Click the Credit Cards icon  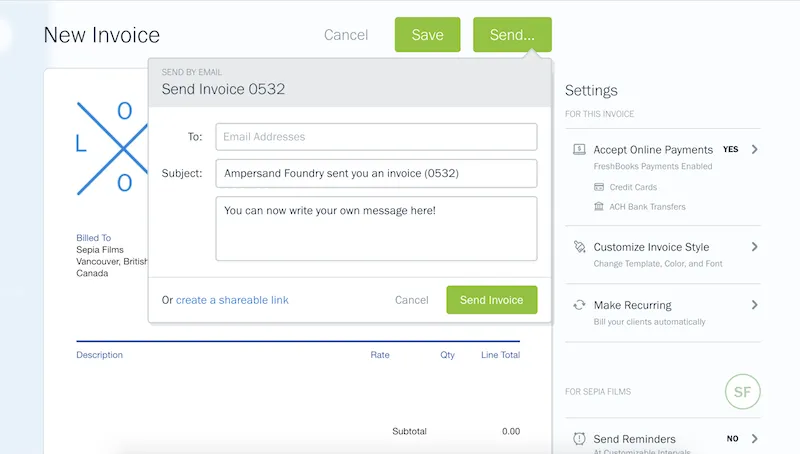coord(599,187)
